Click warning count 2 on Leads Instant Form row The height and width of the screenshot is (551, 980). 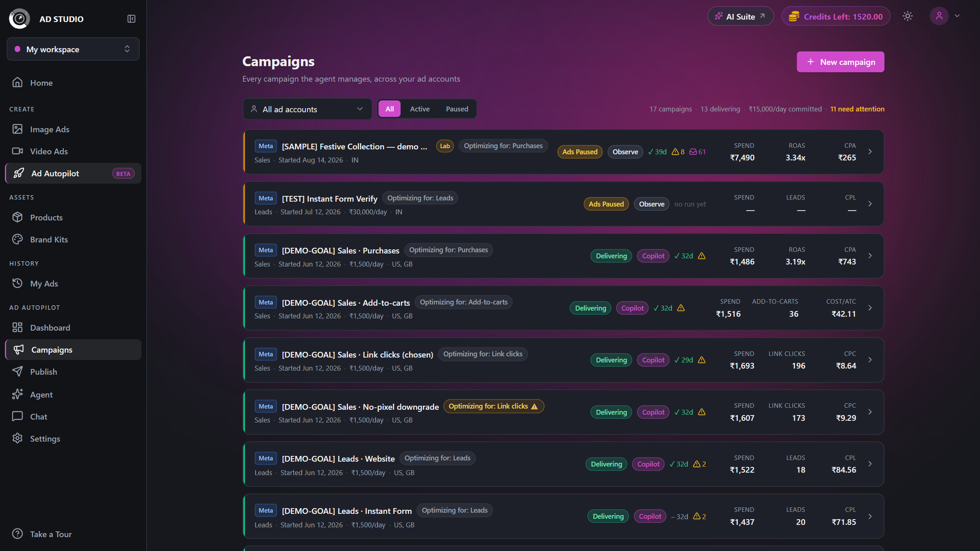(699, 516)
